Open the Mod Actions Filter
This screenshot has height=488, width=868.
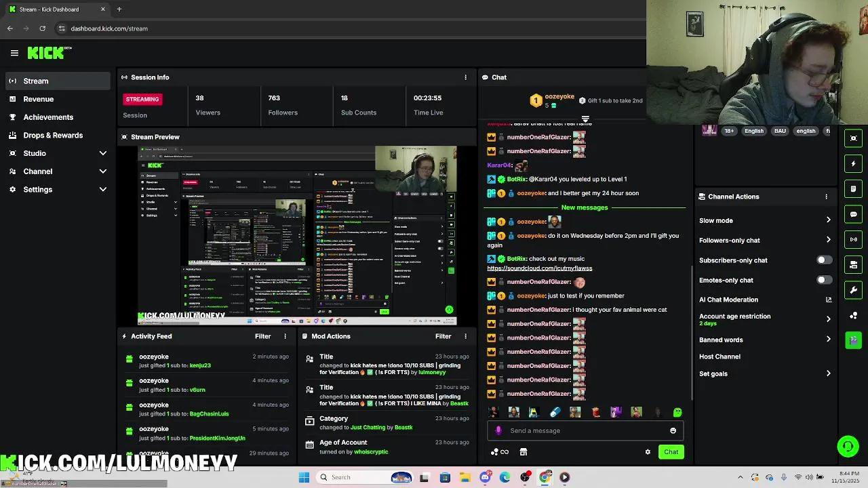tap(443, 336)
